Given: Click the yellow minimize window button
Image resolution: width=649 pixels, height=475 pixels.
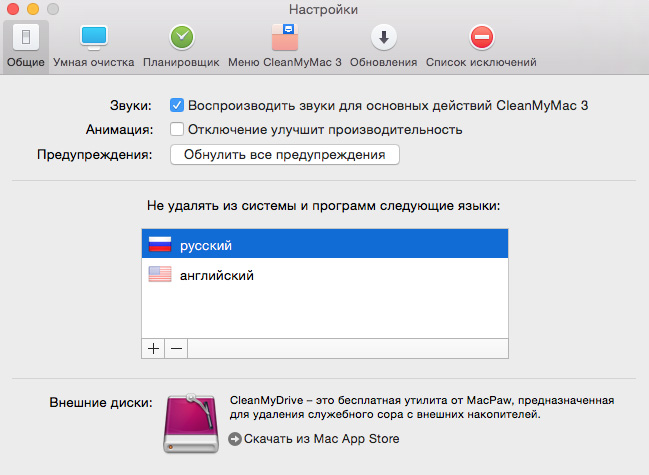Looking at the screenshot, I should pos(33,9).
